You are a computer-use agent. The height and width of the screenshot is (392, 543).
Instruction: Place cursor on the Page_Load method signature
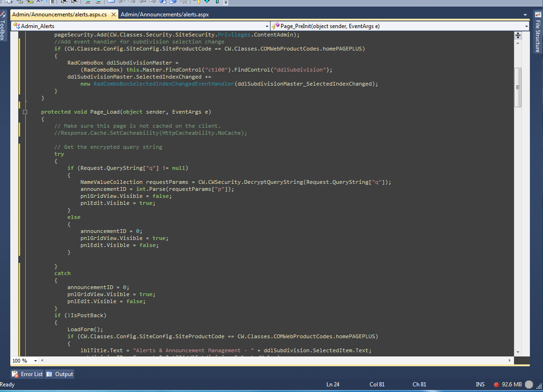pyautogui.click(x=126, y=112)
